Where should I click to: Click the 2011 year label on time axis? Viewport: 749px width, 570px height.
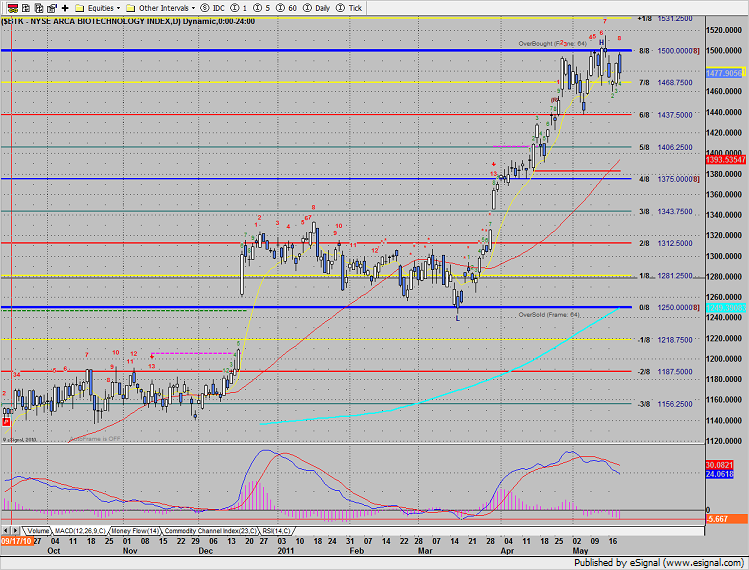pyautogui.click(x=286, y=551)
